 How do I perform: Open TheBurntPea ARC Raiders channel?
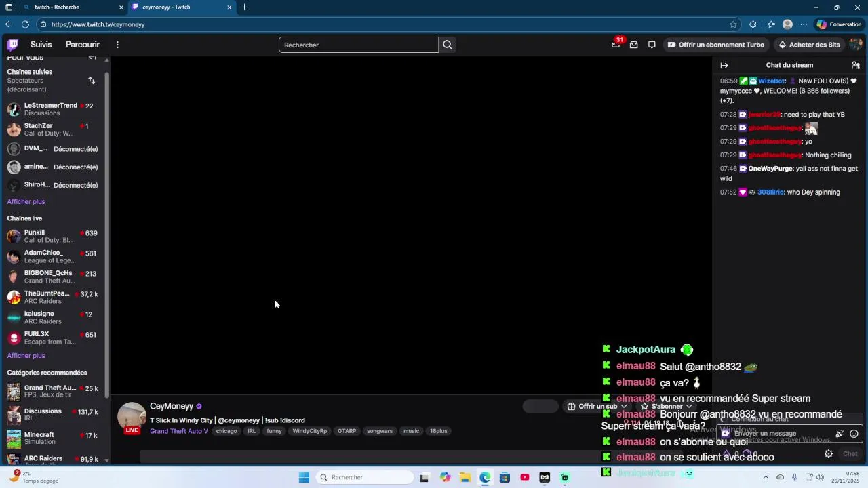(53, 297)
